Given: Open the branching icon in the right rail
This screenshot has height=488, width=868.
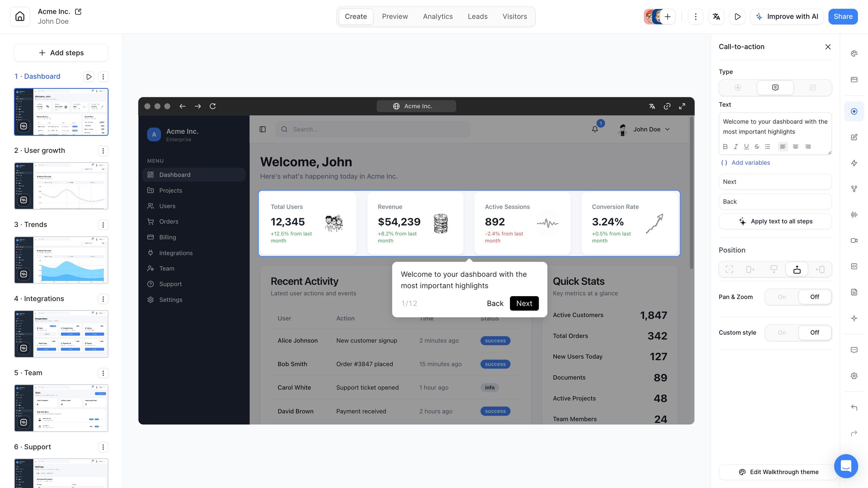Looking at the screenshot, I should [854, 189].
